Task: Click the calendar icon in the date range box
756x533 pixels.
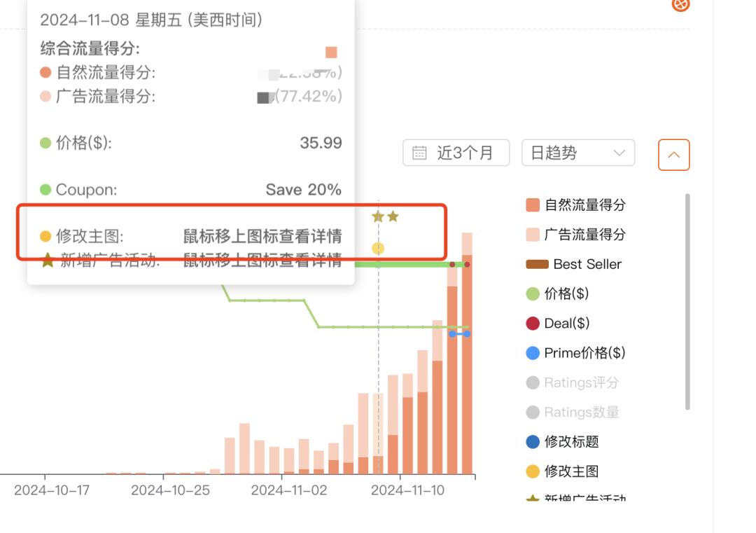Action: [419, 153]
